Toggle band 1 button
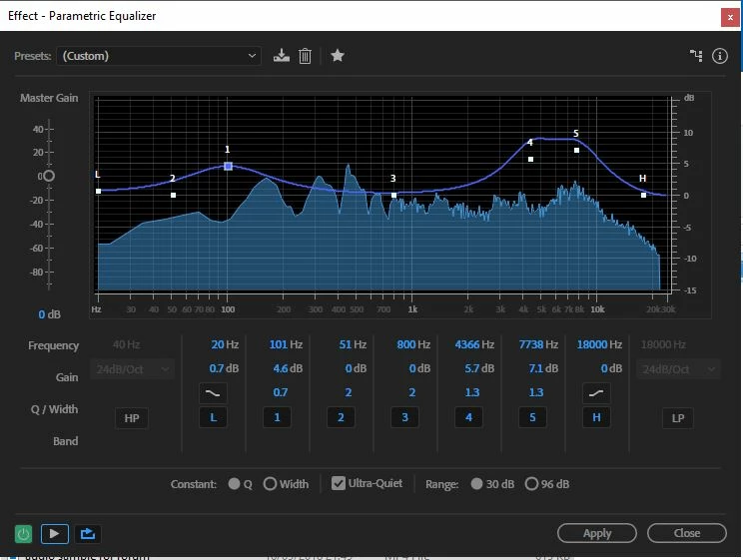The height and width of the screenshot is (560, 743). coord(277,417)
